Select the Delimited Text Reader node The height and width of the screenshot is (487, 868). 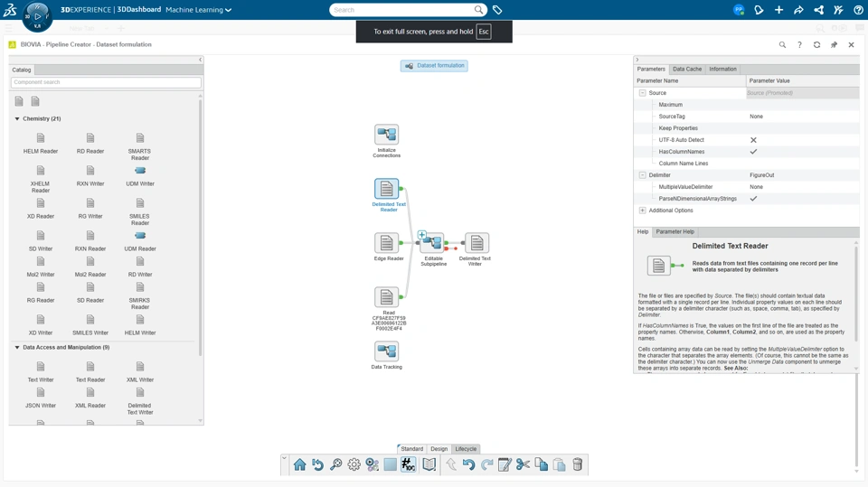386,189
